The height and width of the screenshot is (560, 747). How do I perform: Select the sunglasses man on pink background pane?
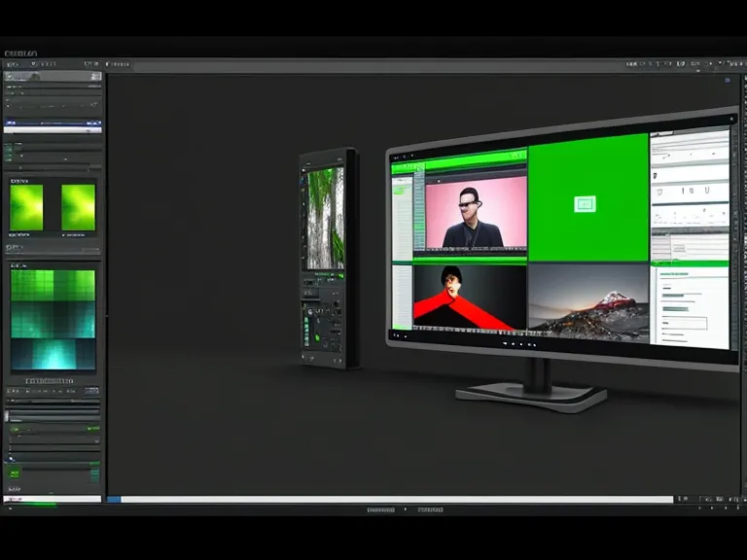tap(476, 212)
